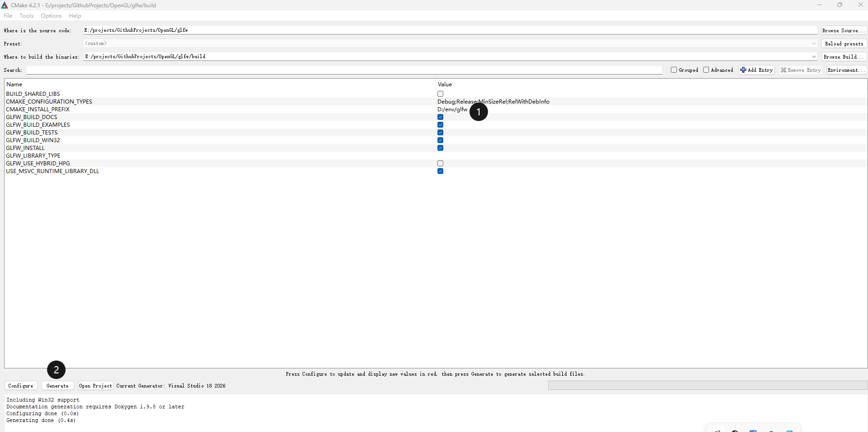This screenshot has height=432, width=868.
Task: Click the 'Including Win32 support' log line
Action: 43,400
